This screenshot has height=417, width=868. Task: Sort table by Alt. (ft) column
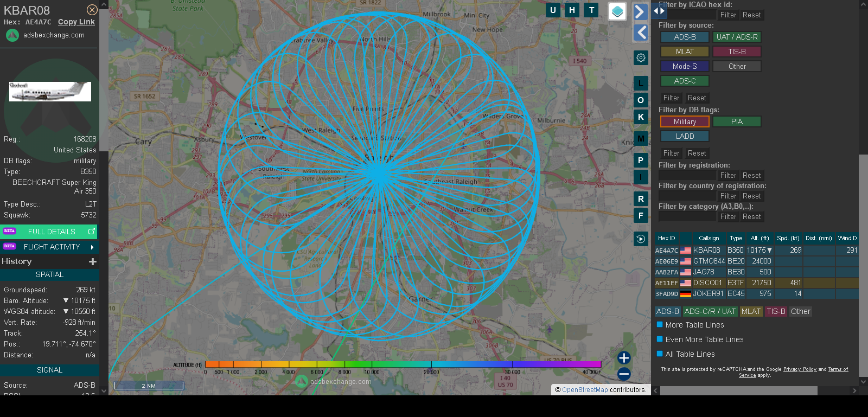pos(759,238)
